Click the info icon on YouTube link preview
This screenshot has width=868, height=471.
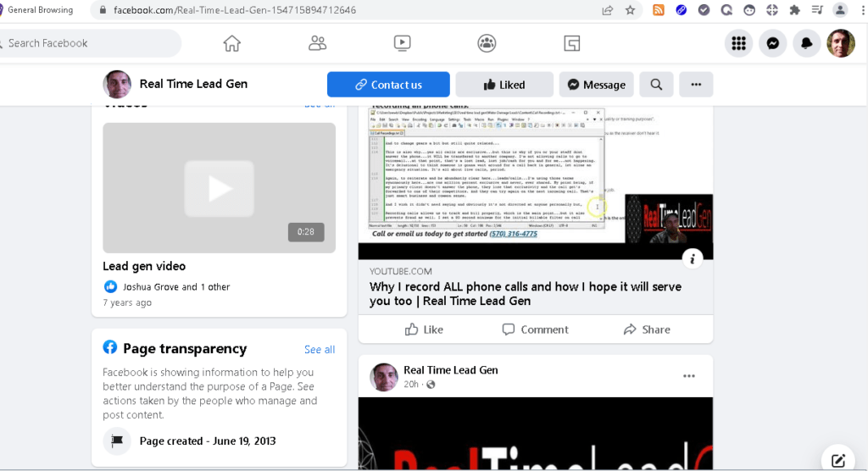point(692,258)
